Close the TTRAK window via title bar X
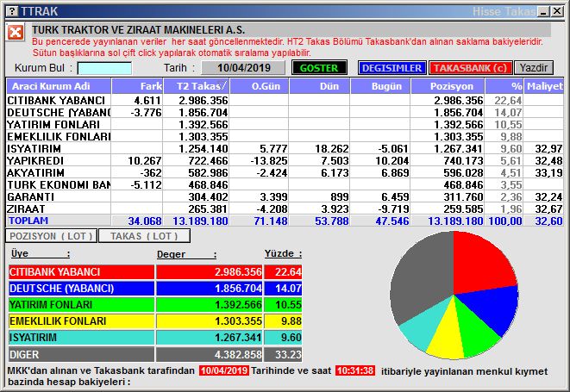The image size is (570, 392). [x=557, y=11]
